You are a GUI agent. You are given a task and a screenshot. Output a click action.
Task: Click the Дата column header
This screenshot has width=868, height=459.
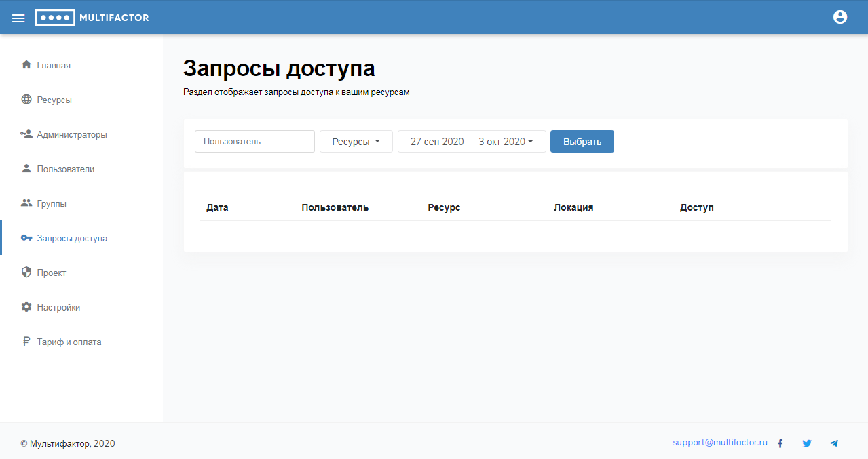pos(217,207)
